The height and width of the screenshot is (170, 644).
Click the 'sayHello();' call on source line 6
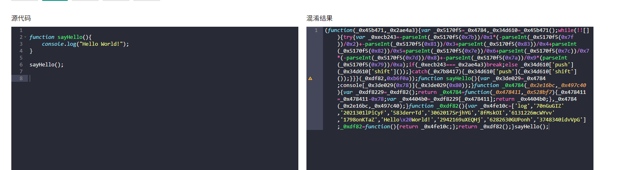[x=46, y=65]
